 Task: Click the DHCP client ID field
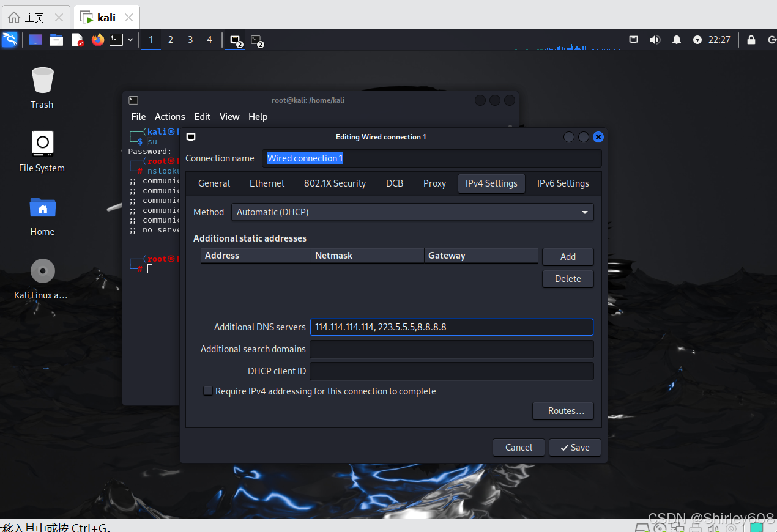pos(452,371)
